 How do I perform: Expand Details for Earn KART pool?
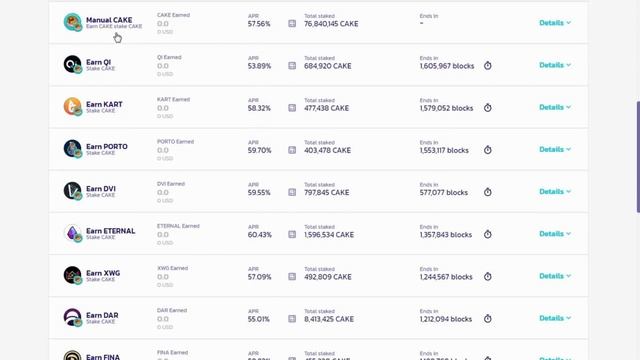pos(555,107)
